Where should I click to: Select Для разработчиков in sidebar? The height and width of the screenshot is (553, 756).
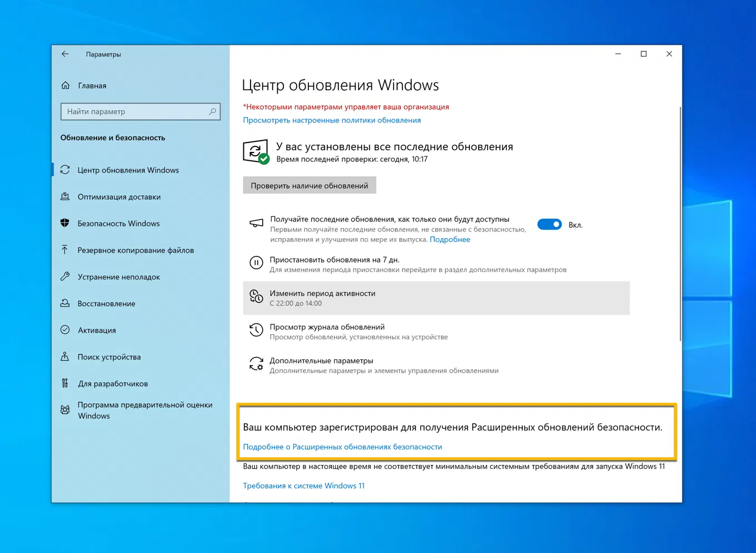113,384
